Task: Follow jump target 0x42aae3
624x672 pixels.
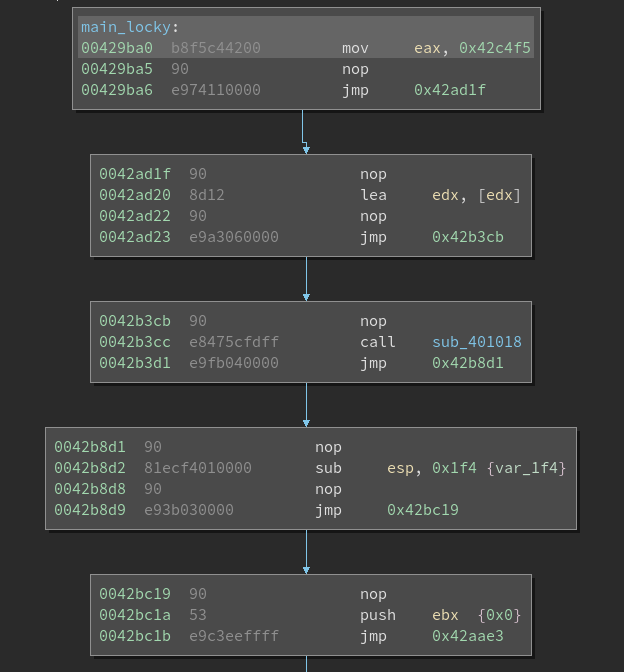Action: [468, 636]
